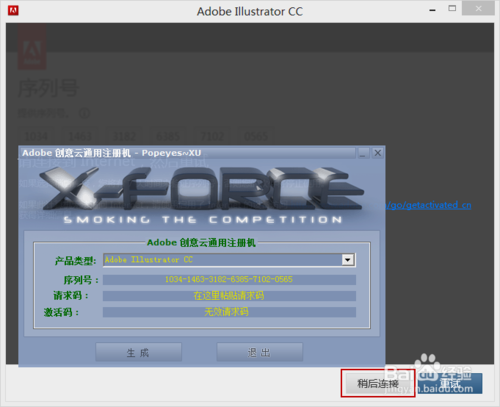The width and height of the screenshot is (500, 407).
Task: Click the info icon beside 提供序列号
Action: (x=84, y=113)
